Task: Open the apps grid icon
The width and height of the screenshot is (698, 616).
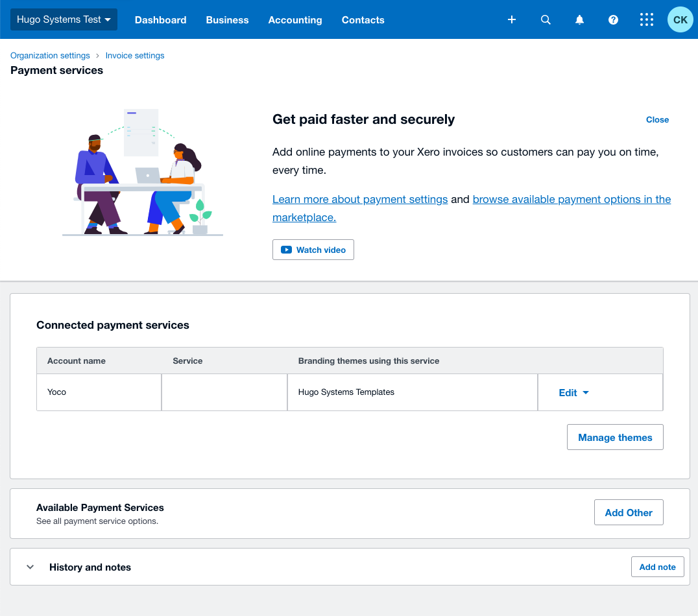Action: pyautogui.click(x=647, y=20)
